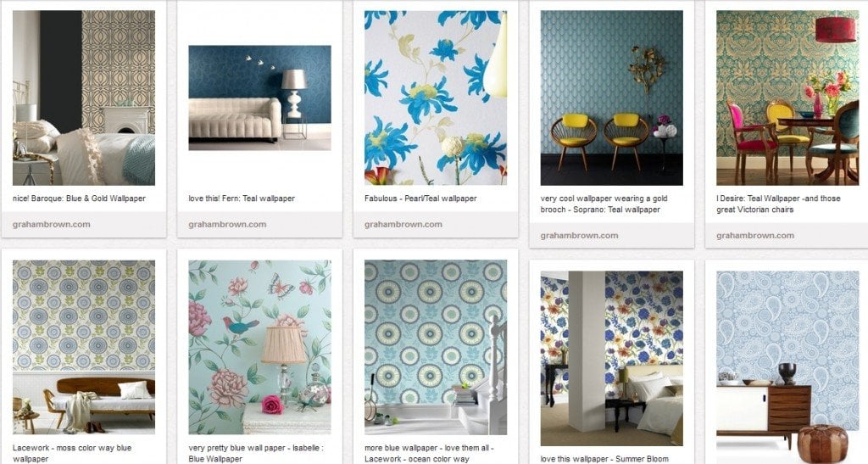Open the Lacework ocean color way image
This screenshot has height=464, width=868.
[x=436, y=347]
